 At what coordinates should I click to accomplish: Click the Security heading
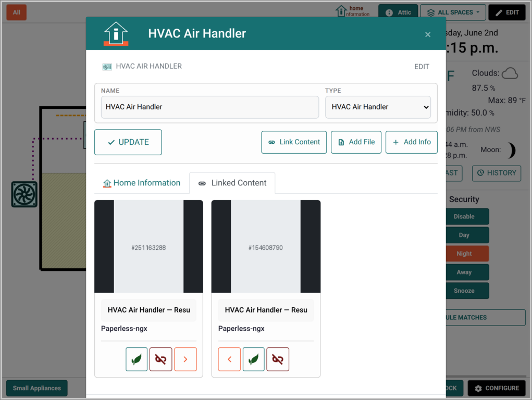(464, 199)
